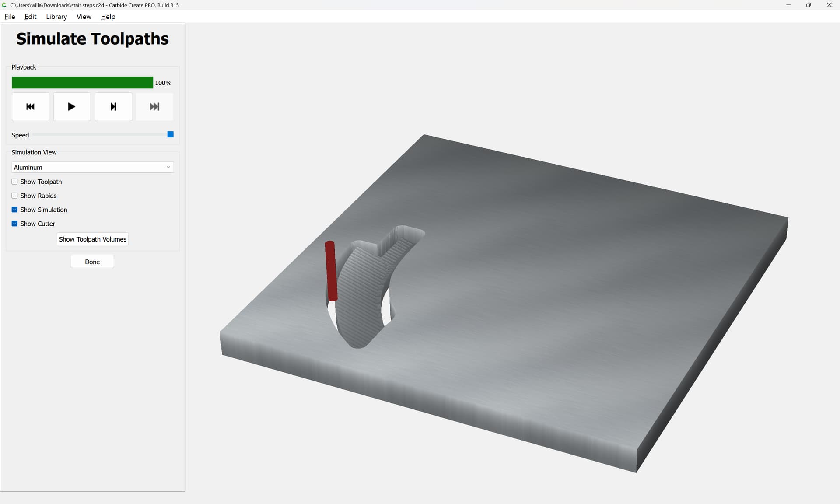Enable the Show Rapids checkbox

click(14, 196)
